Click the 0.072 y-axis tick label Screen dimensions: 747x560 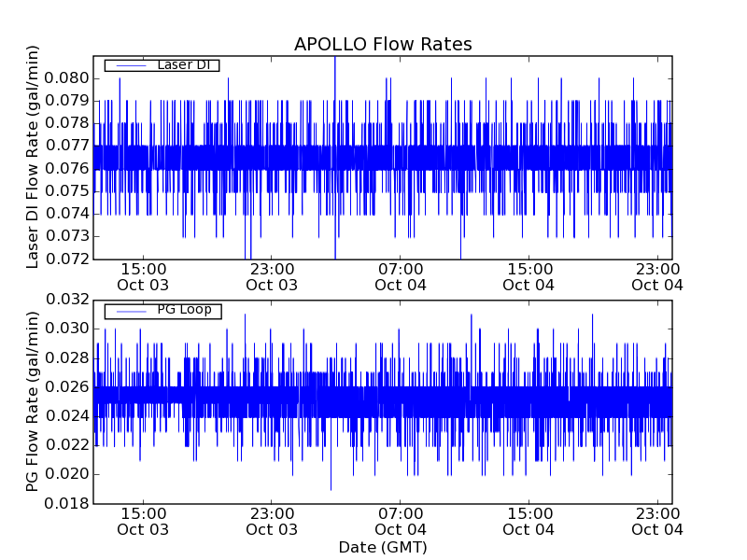[x=66, y=259]
